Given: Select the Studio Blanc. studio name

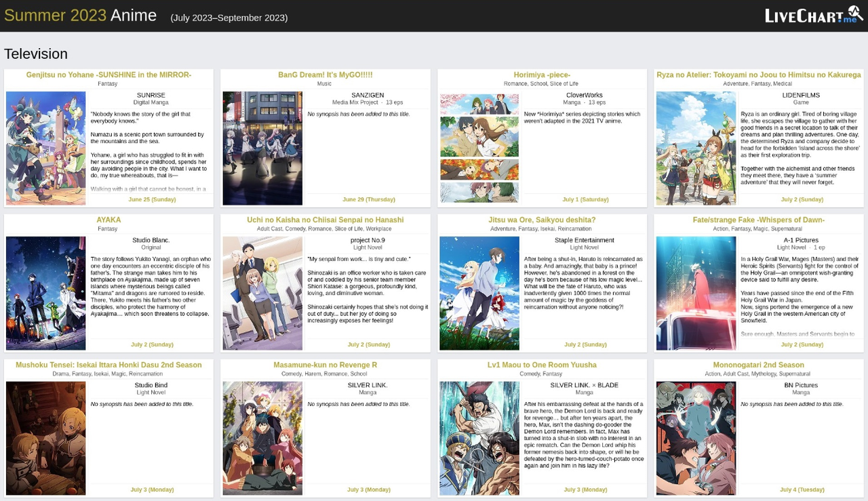Looking at the screenshot, I should coord(151,241).
